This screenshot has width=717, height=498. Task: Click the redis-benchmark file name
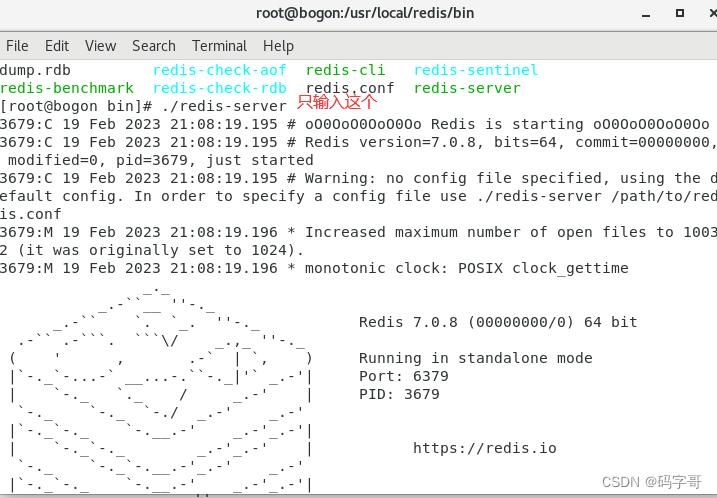point(67,88)
